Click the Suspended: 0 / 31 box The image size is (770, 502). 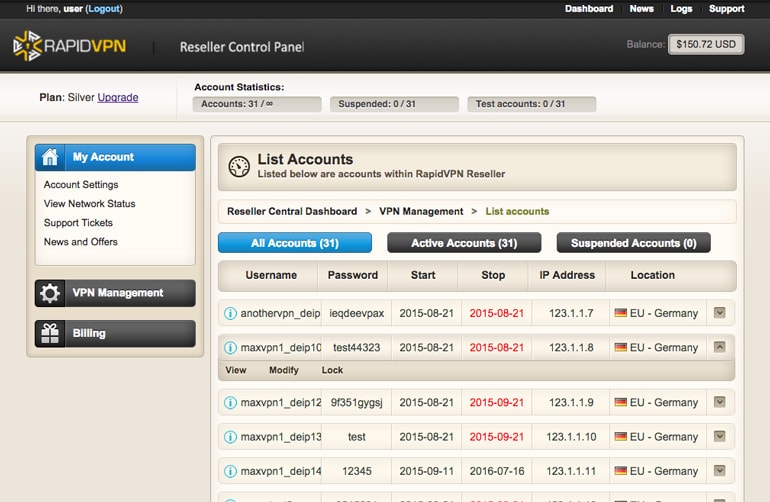pyautogui.click(x=394, y=104)
